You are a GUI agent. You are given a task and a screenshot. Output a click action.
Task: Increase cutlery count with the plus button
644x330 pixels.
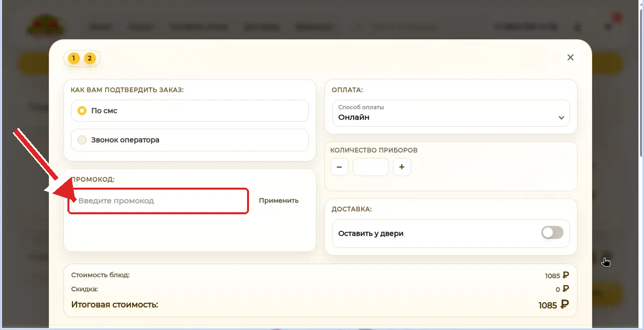(401, 167)
